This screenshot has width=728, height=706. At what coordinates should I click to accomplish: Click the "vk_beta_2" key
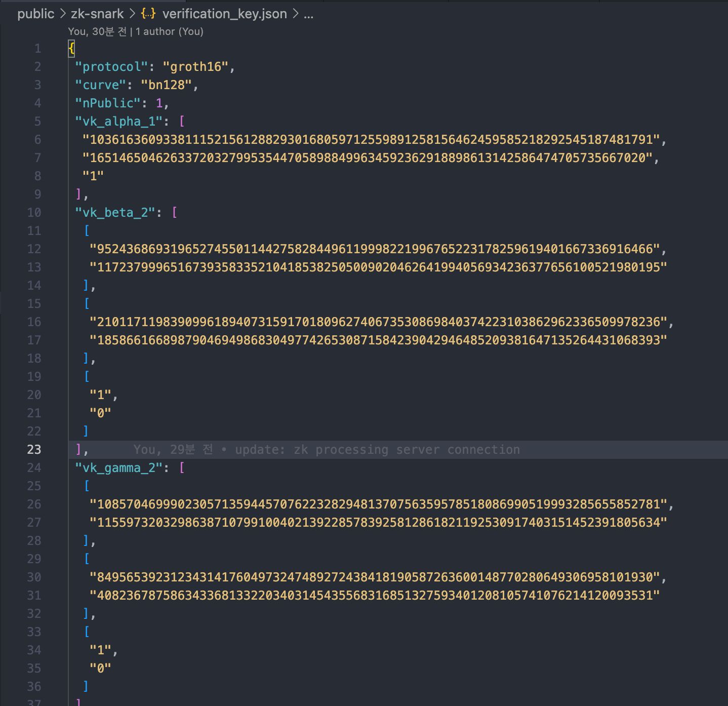pyautogui.click(x=115, y=213)
